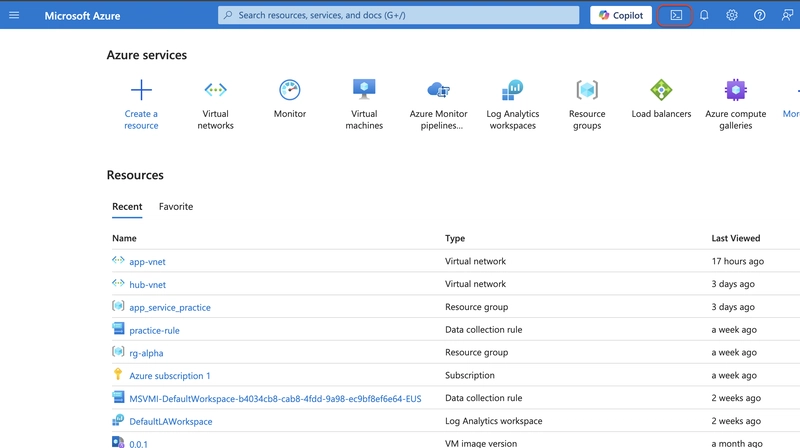This screenshot has width=800, height=448.
Task: Click the app-vnet virtual network icon
Action: pos(118,260)
